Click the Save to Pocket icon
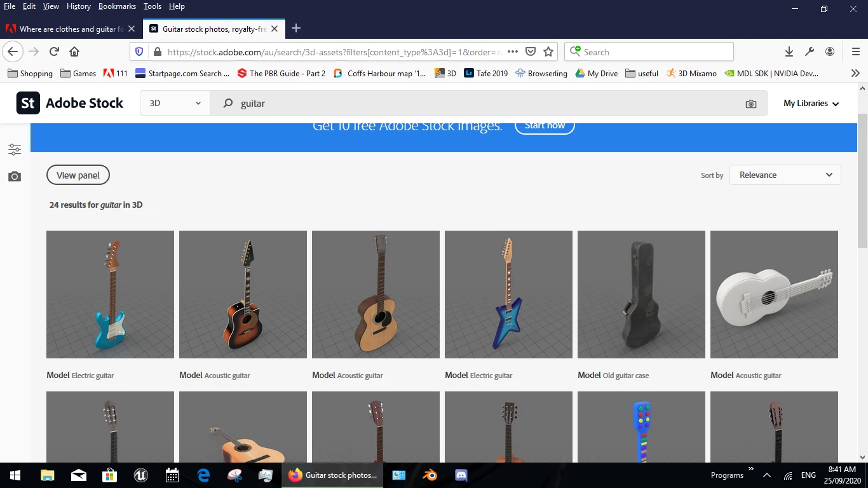 click(x=531, y=51)
